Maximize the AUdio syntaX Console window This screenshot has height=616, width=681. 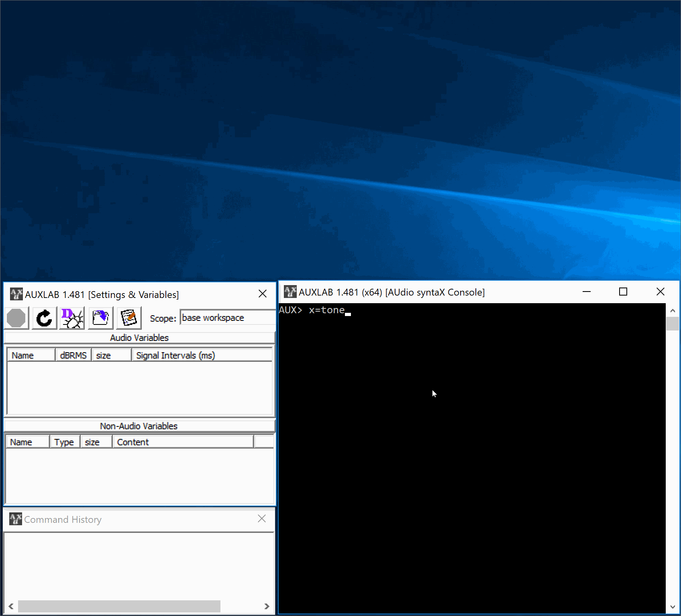pos(623,292)
